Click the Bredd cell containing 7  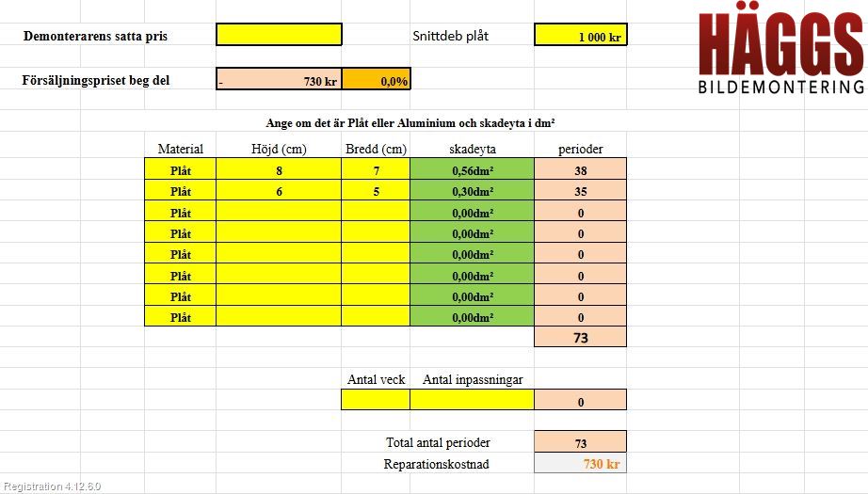(x=376, y=168)
